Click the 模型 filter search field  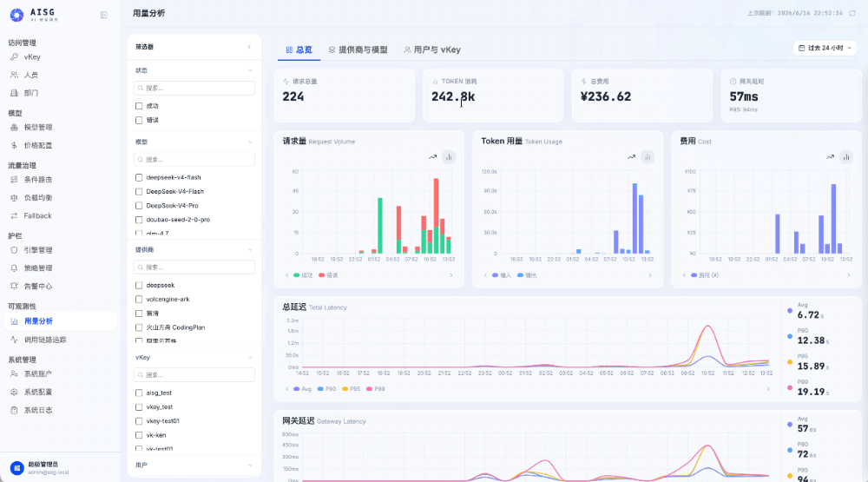[194, 160]
